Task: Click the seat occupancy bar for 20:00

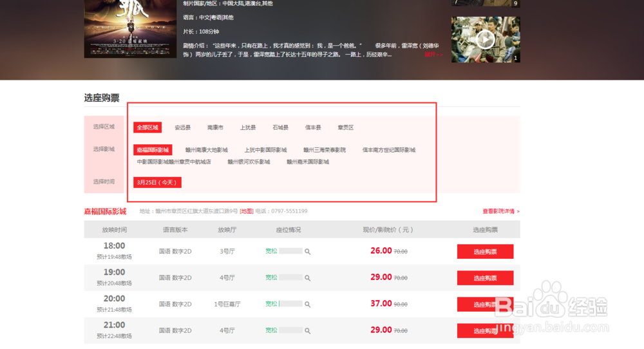Action: 291,304
